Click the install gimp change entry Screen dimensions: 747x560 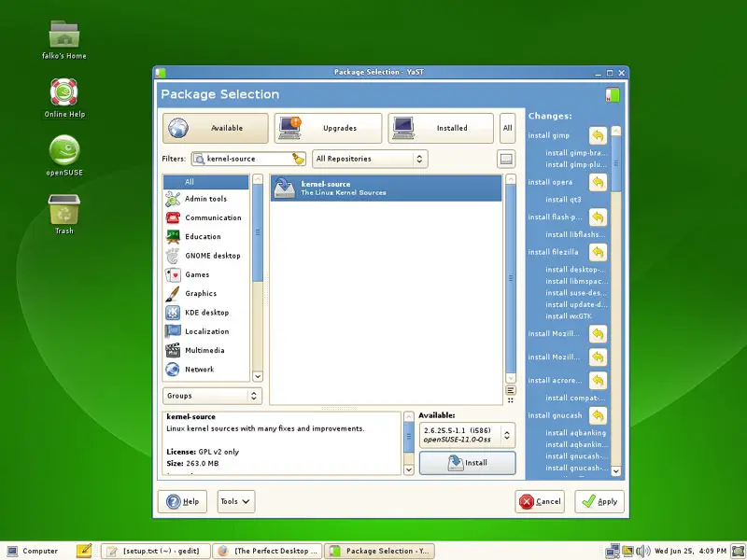pyautogui.click(x=548, y=135)
